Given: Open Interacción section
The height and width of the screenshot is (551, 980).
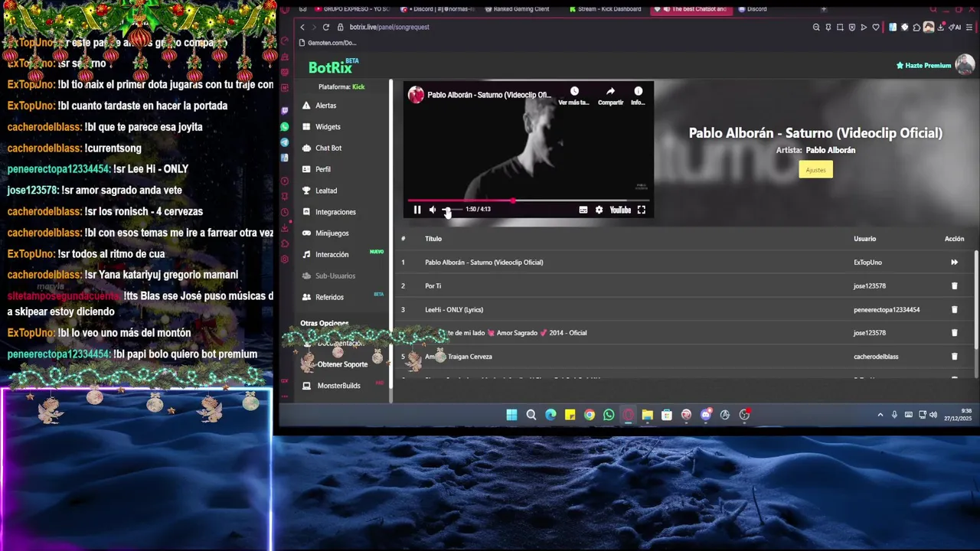Looking at the screenshot, I should tap(332, 255).
